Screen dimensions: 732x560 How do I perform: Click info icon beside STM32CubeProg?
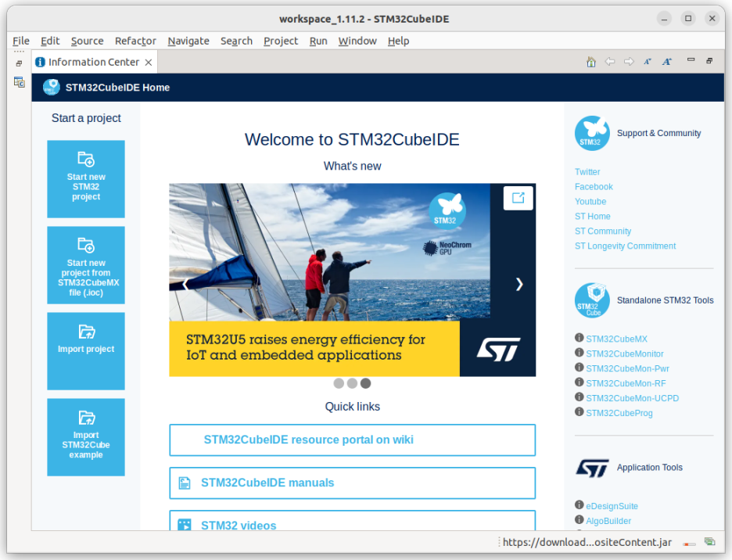click(579, 412)
